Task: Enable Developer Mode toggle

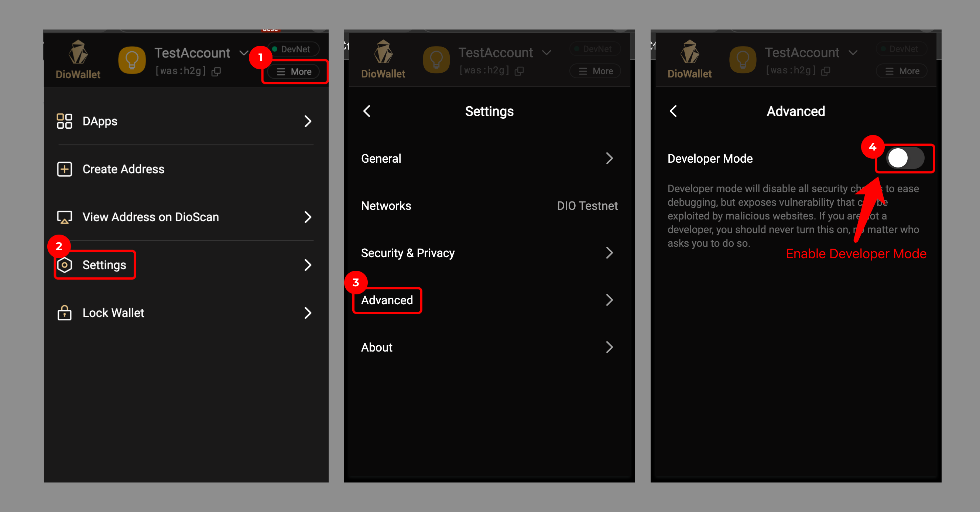Action: [907, 159]
